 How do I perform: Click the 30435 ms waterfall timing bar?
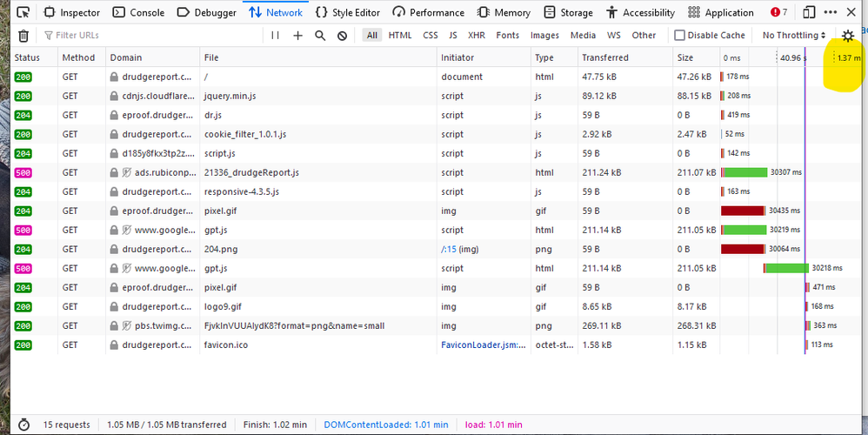click(x=743, y=211)
